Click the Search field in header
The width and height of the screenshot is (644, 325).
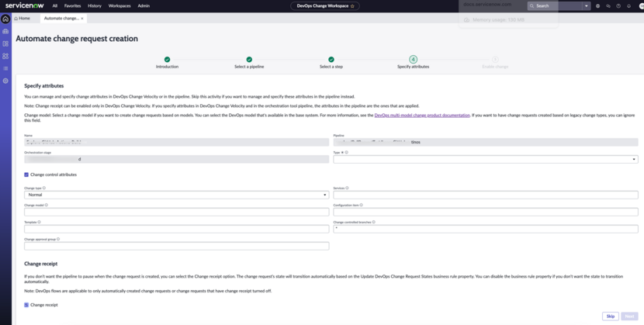click(x=556, y=6)
